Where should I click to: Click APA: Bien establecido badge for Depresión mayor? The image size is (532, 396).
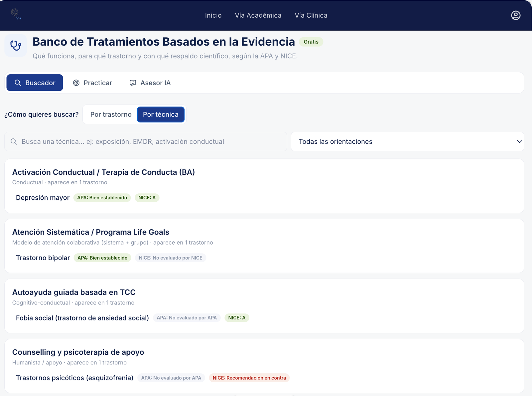(102, 198)
